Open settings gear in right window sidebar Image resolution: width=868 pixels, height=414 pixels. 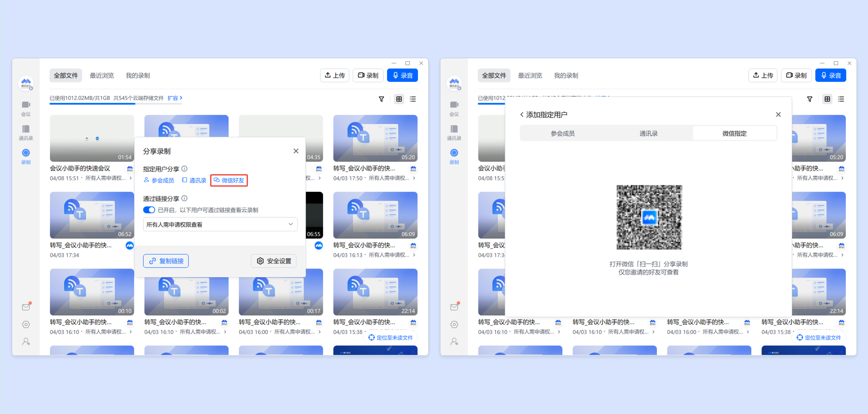[x=454, y=324]
